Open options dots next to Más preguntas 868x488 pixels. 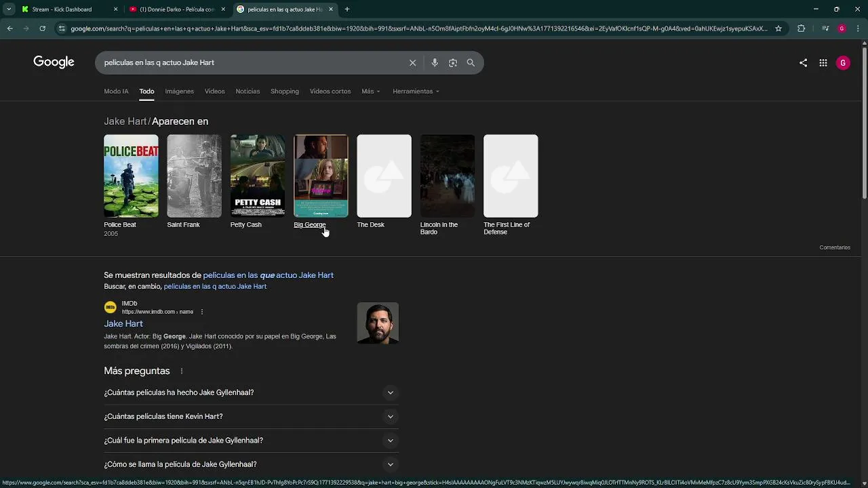pyautogui.click(x=181, y=371)
